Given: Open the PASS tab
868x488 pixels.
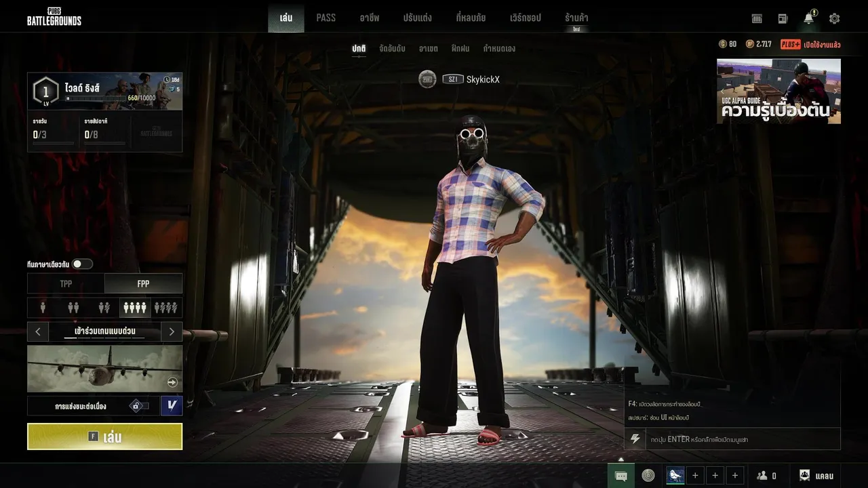Looking at the screenshot, I should 326,18.
